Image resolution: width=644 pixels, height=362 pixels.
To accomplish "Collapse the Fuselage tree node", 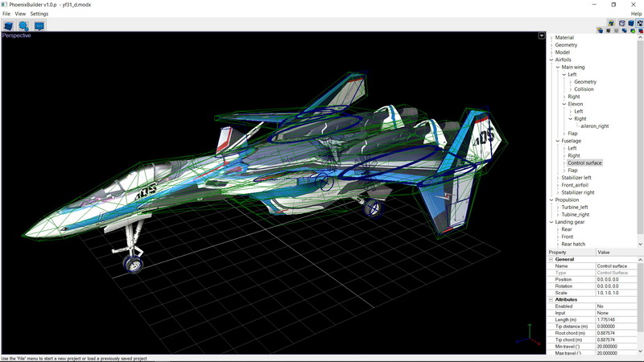I will coord(558,141).
